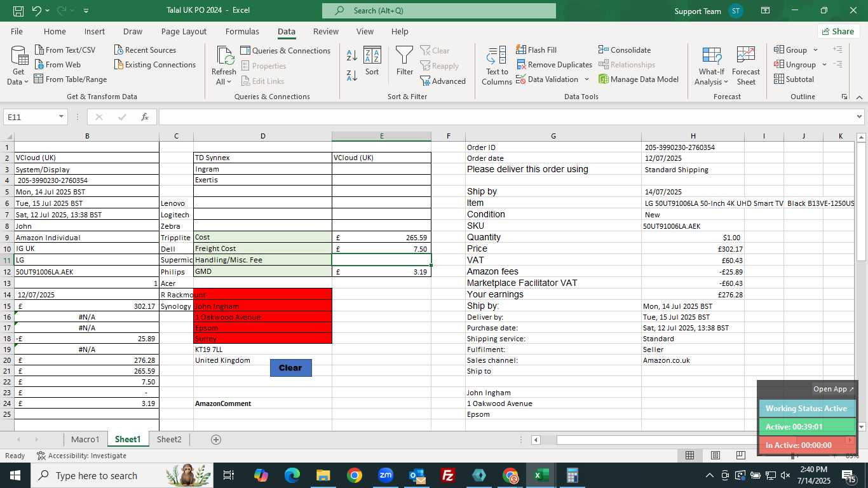Expand Data Validation dropdown arrow
The height and width of the screenshot is (488, 868).
click(x=587, y=79)
